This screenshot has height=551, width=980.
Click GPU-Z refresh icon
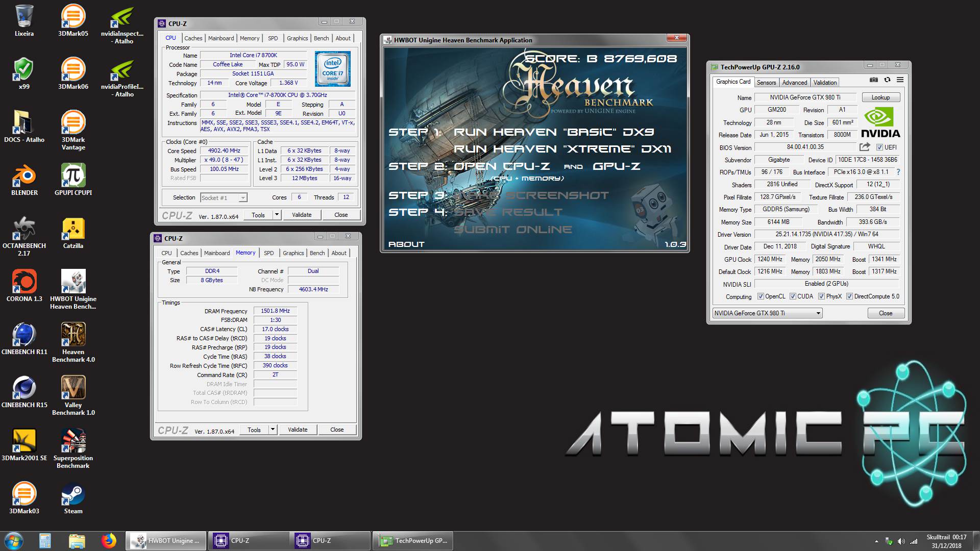point(887,80)
